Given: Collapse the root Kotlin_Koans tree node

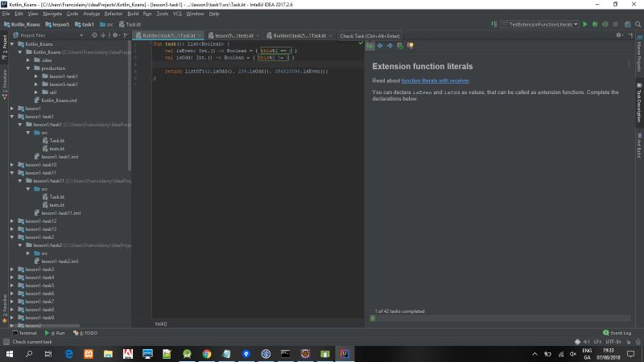Looking at the screenshot, I should click(12, 44).
